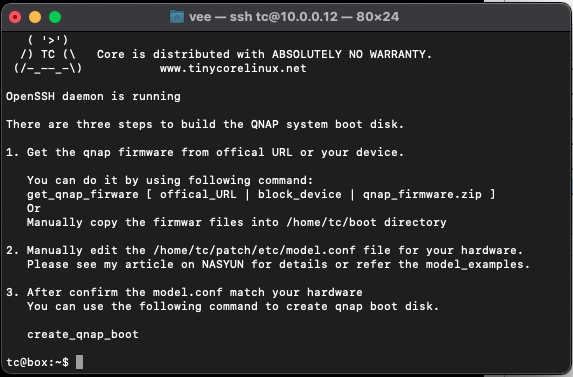Close the terminal window with red button
This screenshot has height=377, width=573.
[15, 17]
